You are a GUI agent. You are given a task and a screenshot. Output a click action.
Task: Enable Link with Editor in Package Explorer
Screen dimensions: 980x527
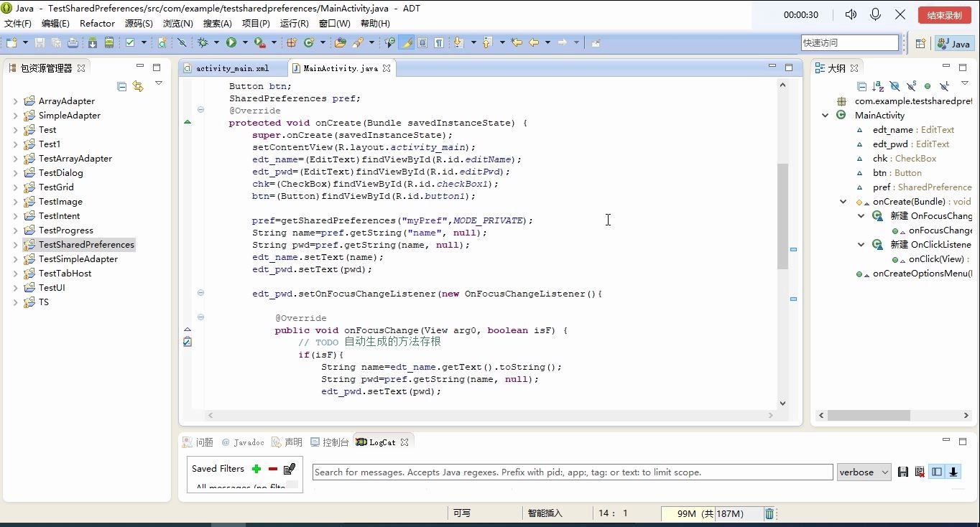pos(138,86)
